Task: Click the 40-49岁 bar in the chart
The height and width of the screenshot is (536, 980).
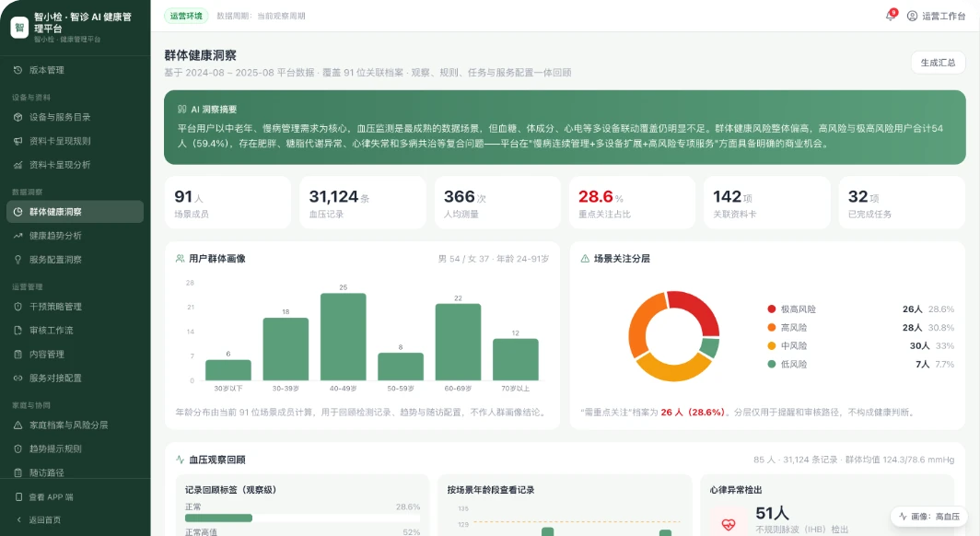Action: pos(344,336)
